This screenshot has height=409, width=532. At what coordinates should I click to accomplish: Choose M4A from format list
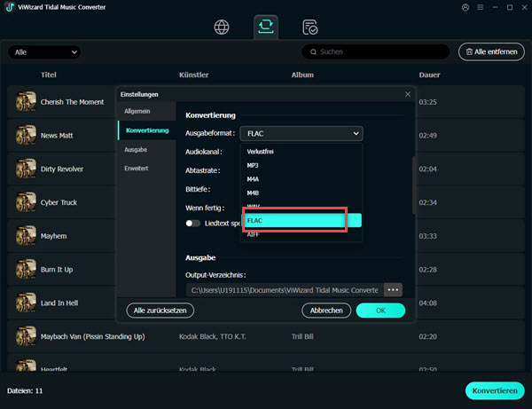pyautogui.click(x=301, y=179)
